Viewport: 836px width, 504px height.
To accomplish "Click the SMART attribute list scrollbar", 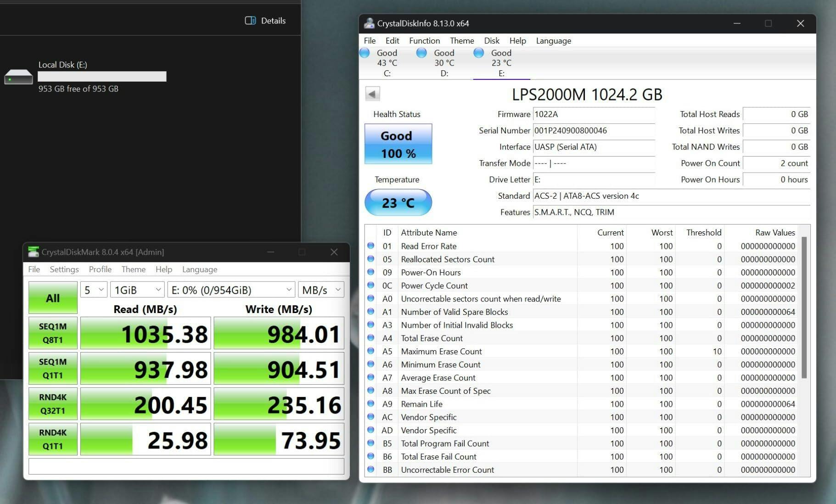I will point(804,308).
